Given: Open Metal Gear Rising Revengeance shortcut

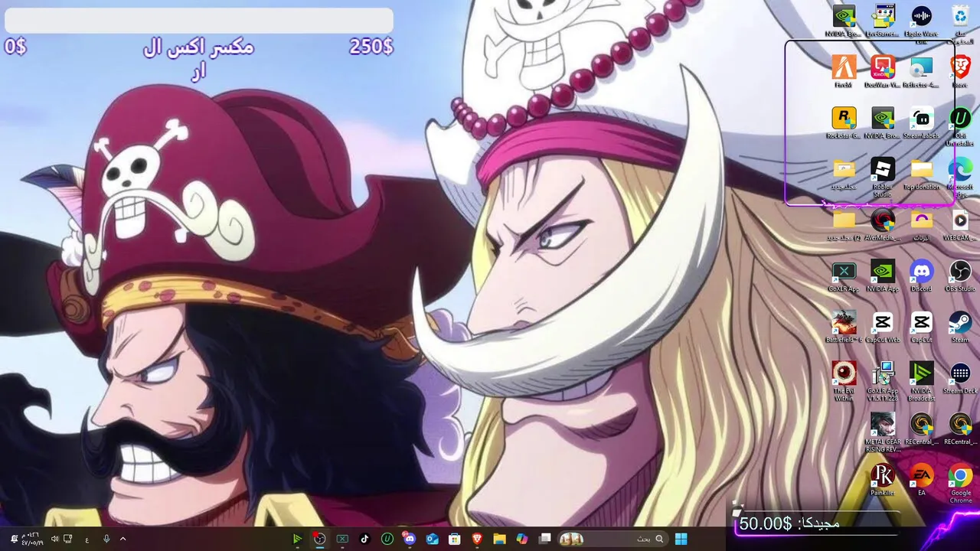Looking at the screenshot, I should click(883, 432).
